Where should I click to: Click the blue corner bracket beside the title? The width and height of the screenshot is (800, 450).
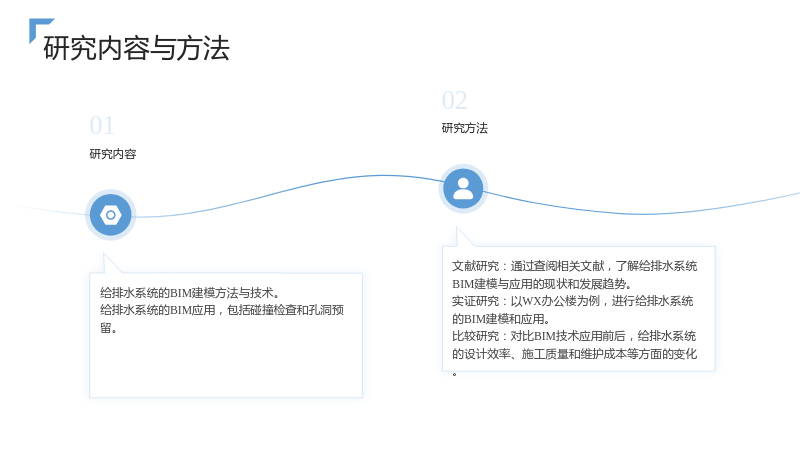[41, 30]
